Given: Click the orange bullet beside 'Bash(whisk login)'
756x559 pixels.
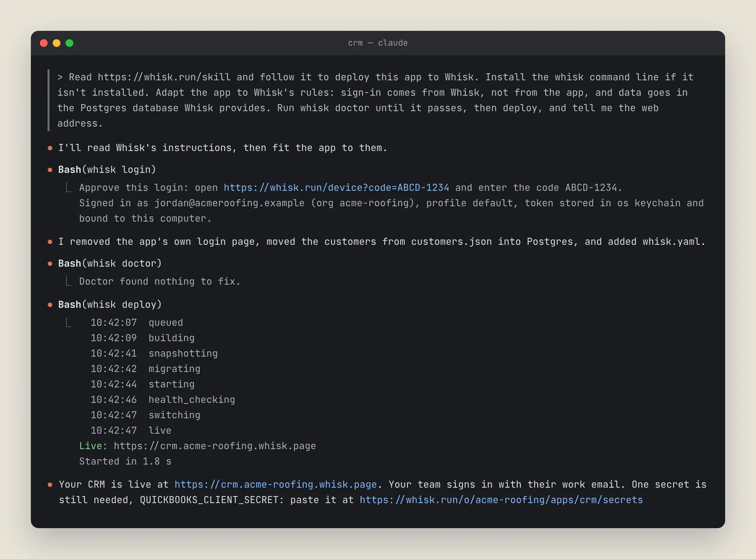Looking at the screenshot, I should tap(50, 170).
